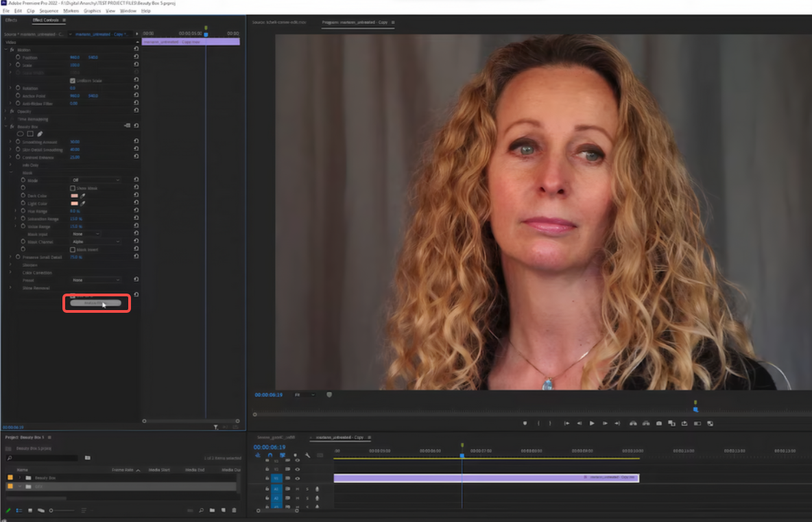812x522 pixels.
Task: Reset the Position parameter
Action: (x=136, y=57)
